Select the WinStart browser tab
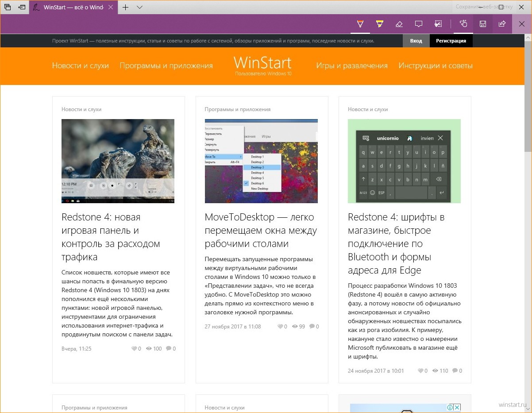The height and width of the screenshot is (413, 532). click(73, 7)
